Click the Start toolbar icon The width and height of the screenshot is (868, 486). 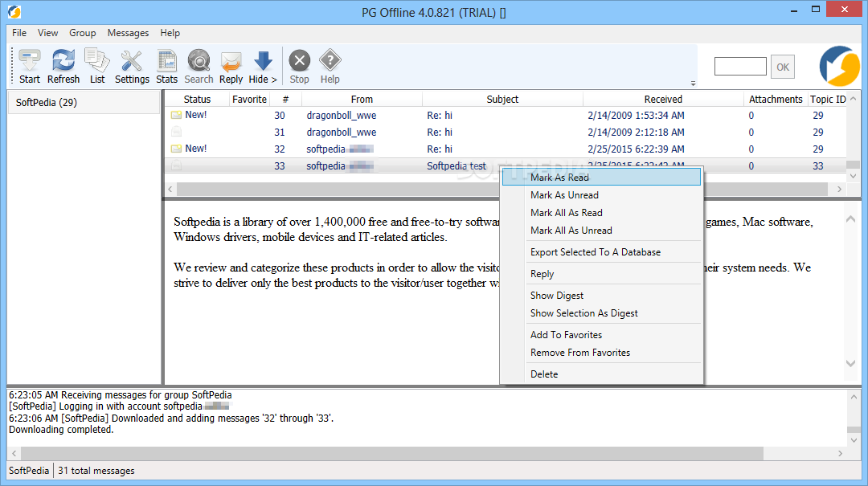point(30,67)
